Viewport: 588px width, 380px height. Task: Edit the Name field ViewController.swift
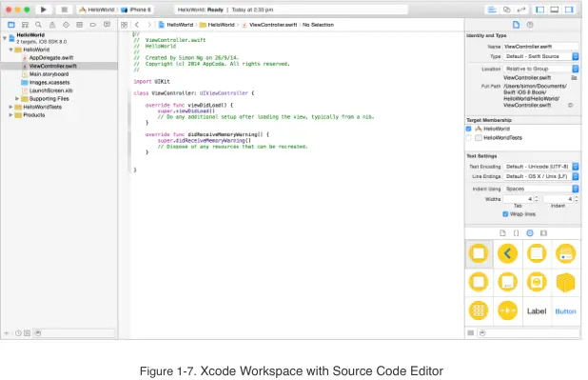tap(540, 47)
